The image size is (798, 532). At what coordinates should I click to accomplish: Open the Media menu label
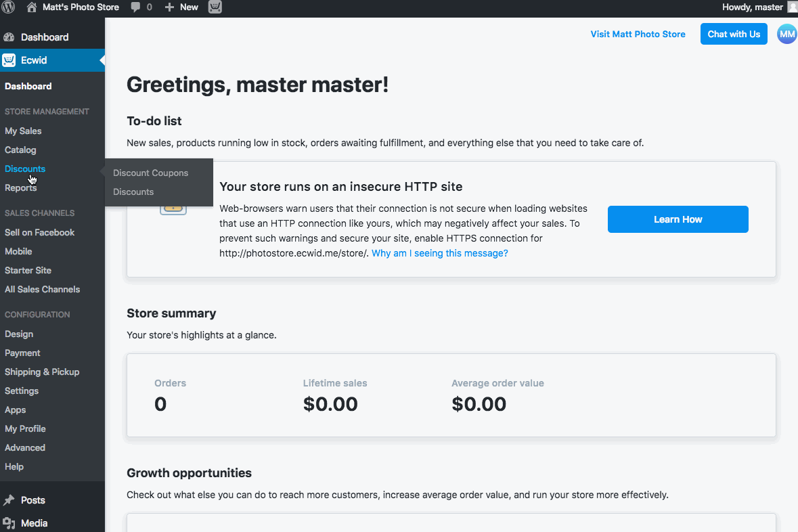pyautogui.click(x=34, y=523)
